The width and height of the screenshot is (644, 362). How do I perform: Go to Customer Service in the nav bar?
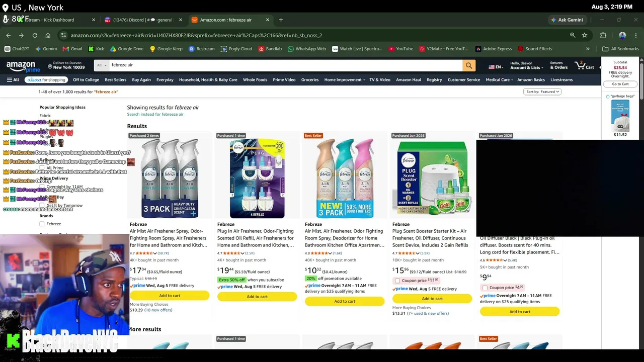464,79
